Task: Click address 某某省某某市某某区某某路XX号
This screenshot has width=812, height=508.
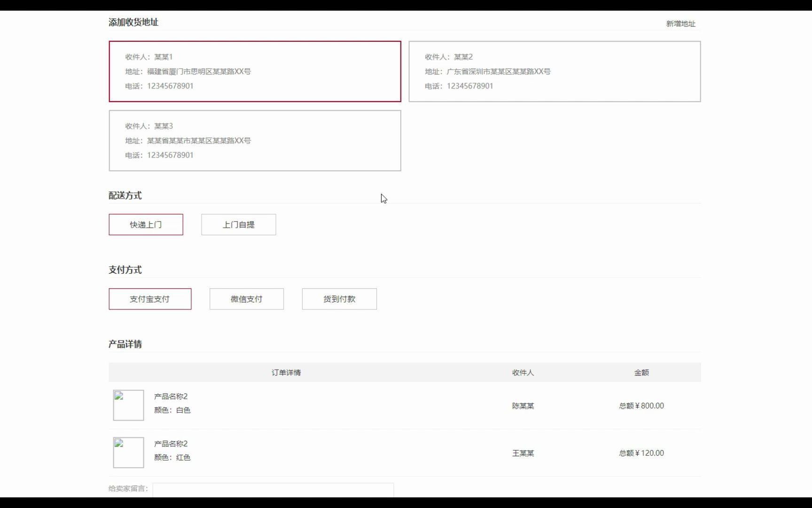Action: [x=199, y=141]
